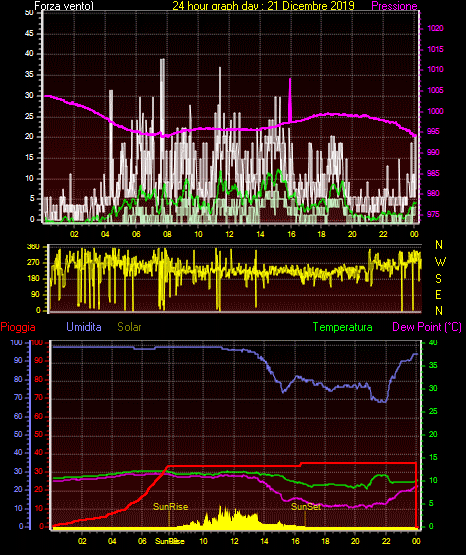
Task: Click the 'SunRise' label inside the lower chart
Action: (x=170, y=507)
